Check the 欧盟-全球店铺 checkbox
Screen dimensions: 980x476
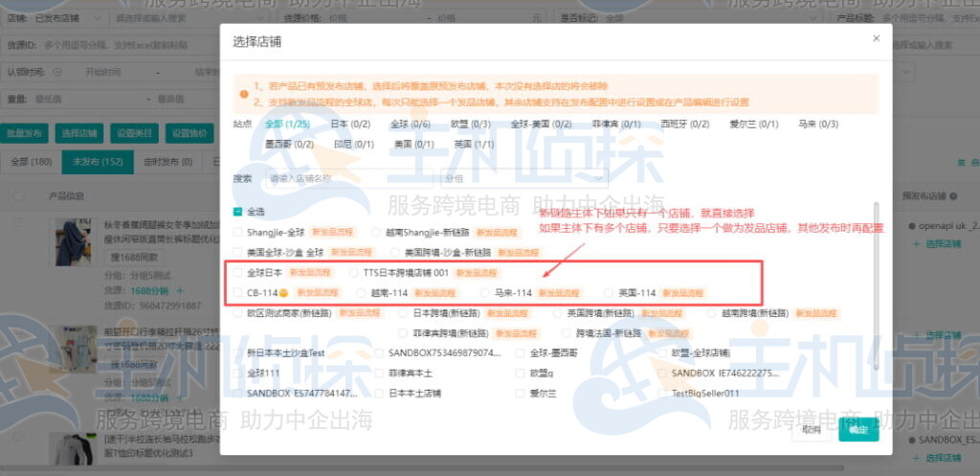[662, 353]
